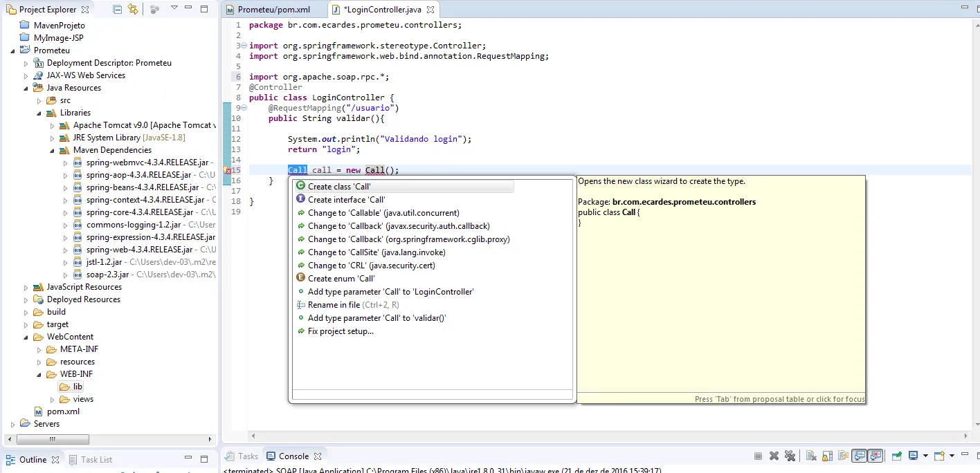
Task: Click the Deployment Descriptor: Prometeu icon
Action: (x=39, y=63)
